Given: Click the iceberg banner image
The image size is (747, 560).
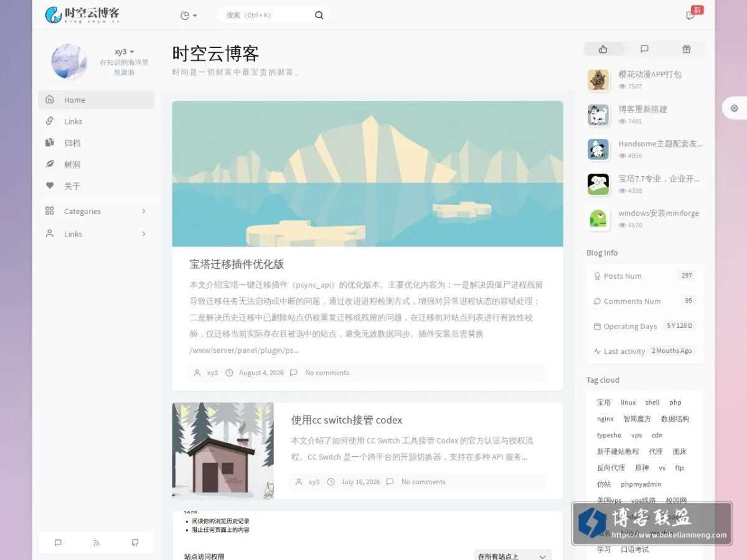Looking at the screenshot, I should [367, 174].
